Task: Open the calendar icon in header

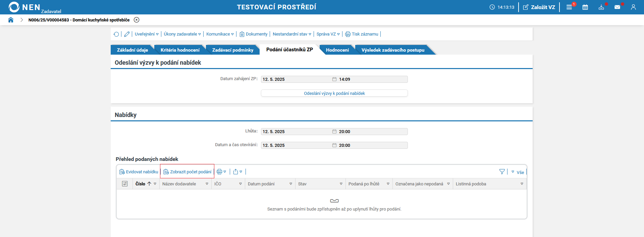Action: point(585,7)
